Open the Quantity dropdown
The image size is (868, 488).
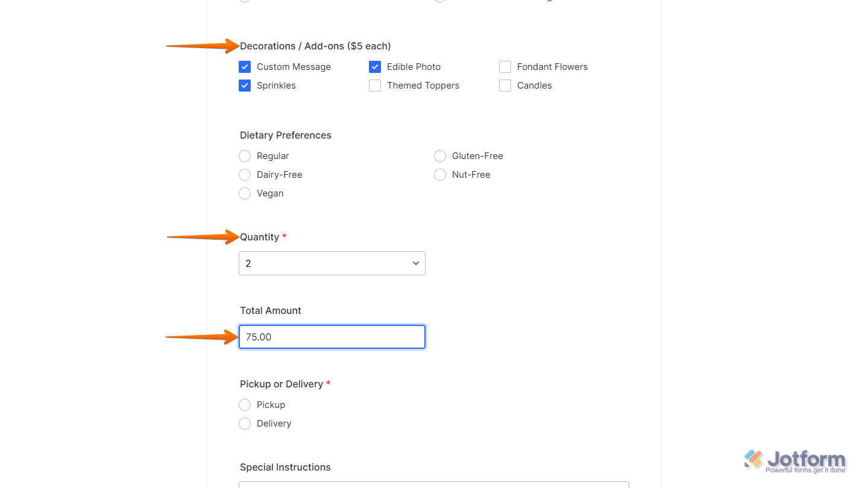pos(332,263)
